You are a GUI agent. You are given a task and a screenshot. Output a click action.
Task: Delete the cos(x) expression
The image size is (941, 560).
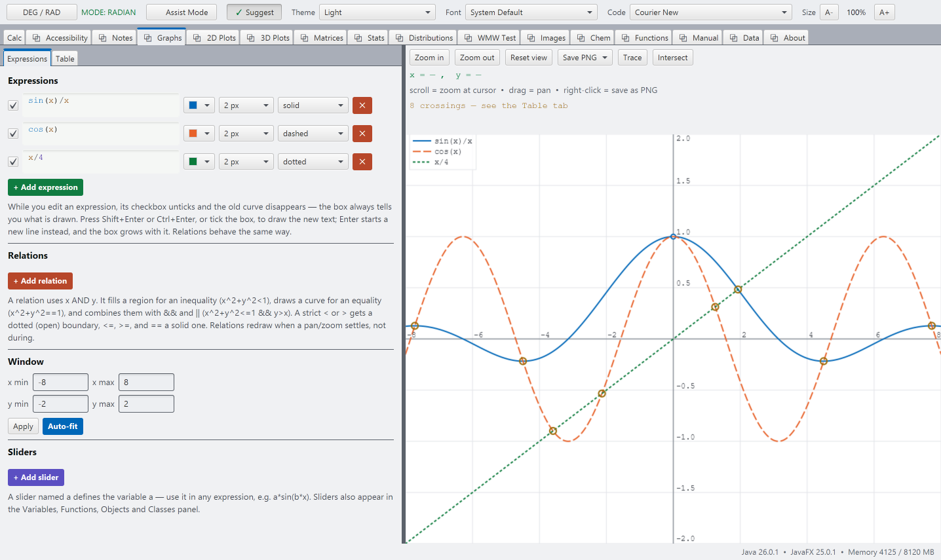point(362,134)
